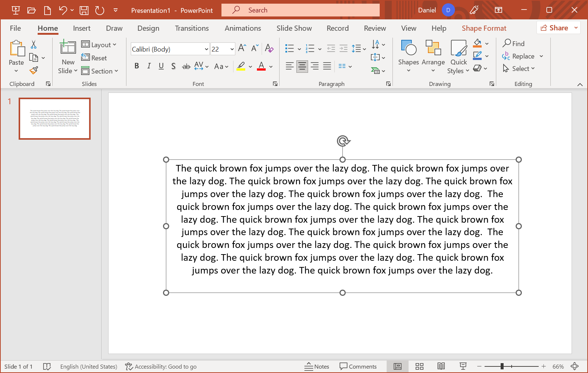Viewport: 588px width, 373px height.
Task: Toggle italic formatting
Action: pyautogui.click(x=149, y=66)
